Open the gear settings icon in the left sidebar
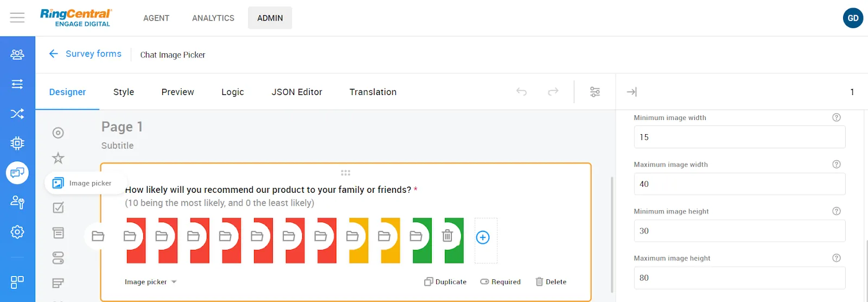The height and width of the screenshot is (302, 868). [x=17, y=232]
